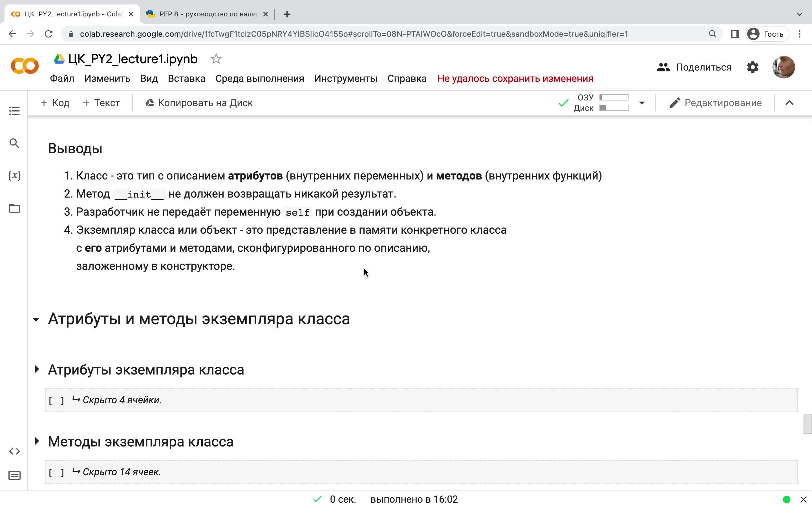The height and width of the screenshot is (508, 812).
Task: Toggle browser side panel icon
Action: 735,34
